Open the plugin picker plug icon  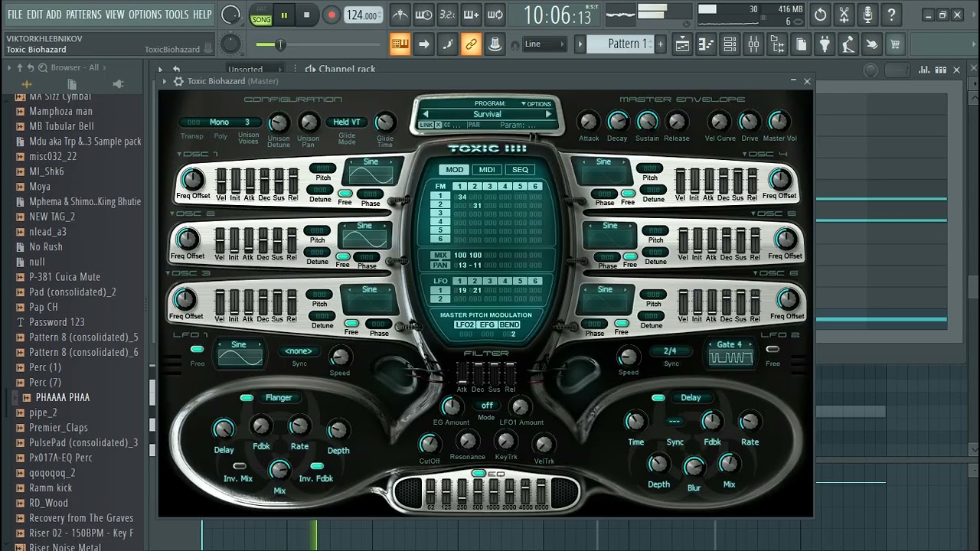(825, 44)
